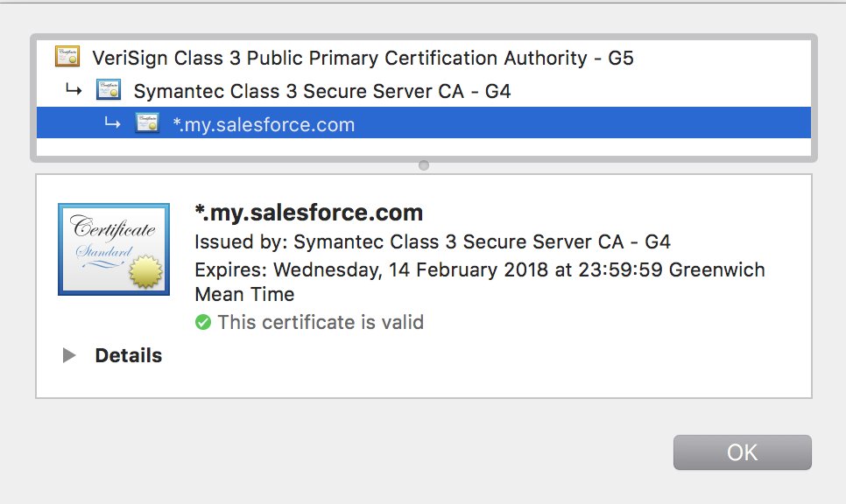This screenshot has height=504, width=846.
Task: Confirm the dialog with OK button
Action: [x=743, y=452]
